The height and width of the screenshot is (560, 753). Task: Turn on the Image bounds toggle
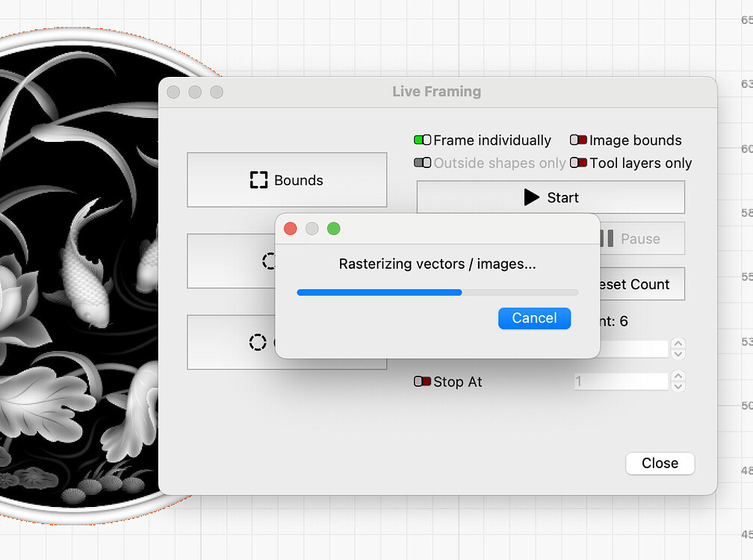pyautogui.click(x=577, y=140)
